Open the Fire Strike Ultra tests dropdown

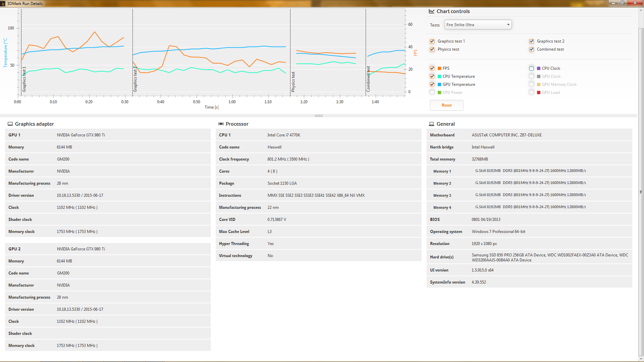(x=478, y=25)
